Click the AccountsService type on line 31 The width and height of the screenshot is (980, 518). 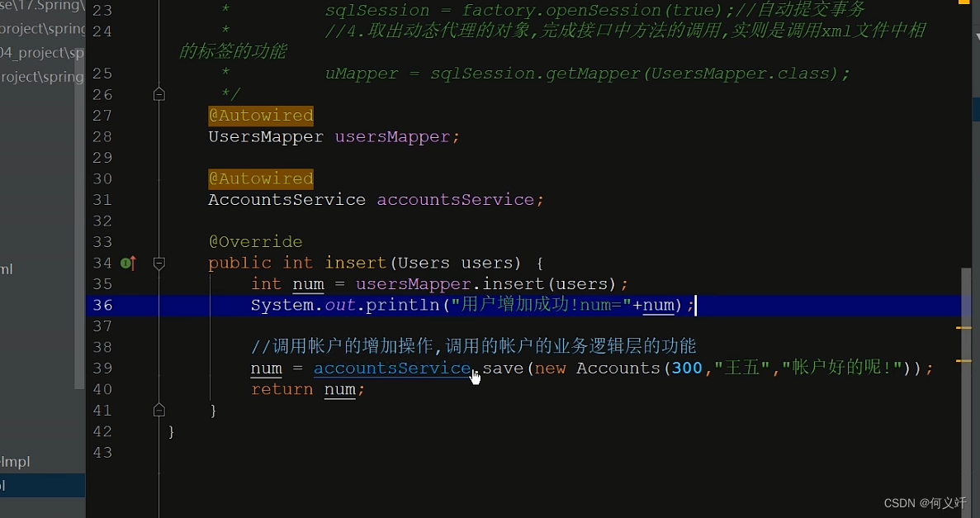pyautogui.click(x=286, y=200)
